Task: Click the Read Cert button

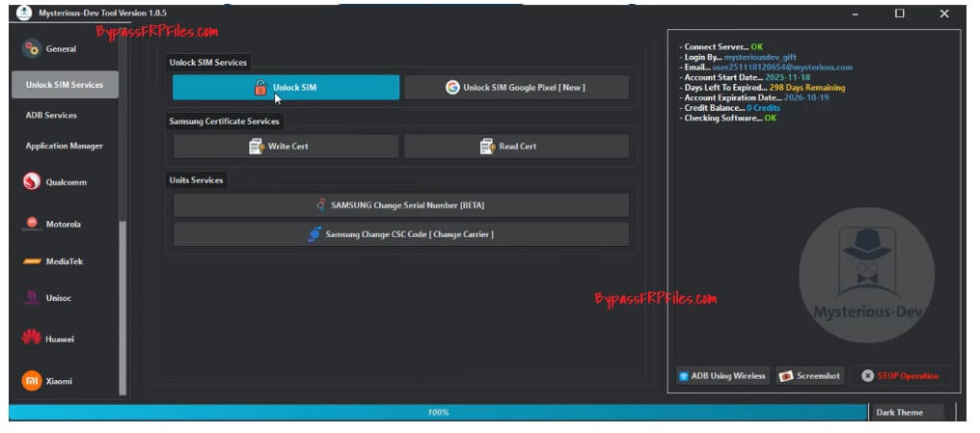Action: pyautogui.click(x=516, y=147)
